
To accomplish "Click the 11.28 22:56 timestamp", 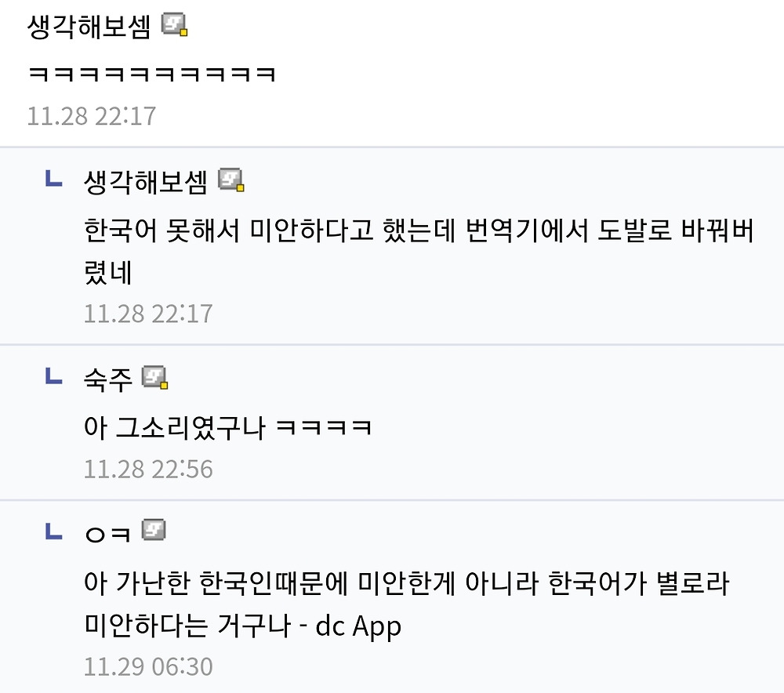I will [x=148, y=469].
